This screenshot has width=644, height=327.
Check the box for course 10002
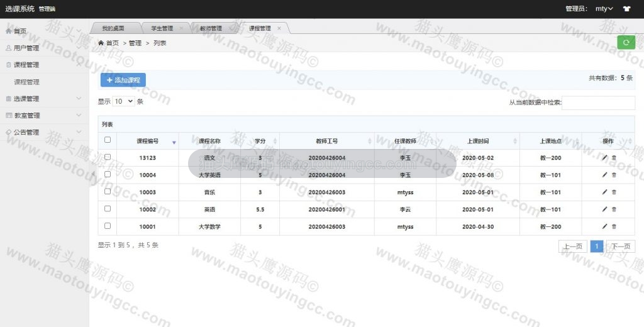click(x=108, y=209)
